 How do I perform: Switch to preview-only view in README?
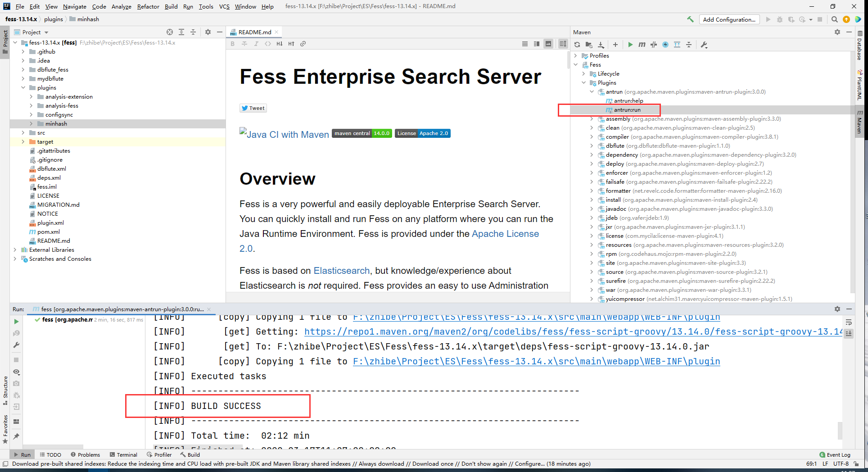(x=548, y=44)
